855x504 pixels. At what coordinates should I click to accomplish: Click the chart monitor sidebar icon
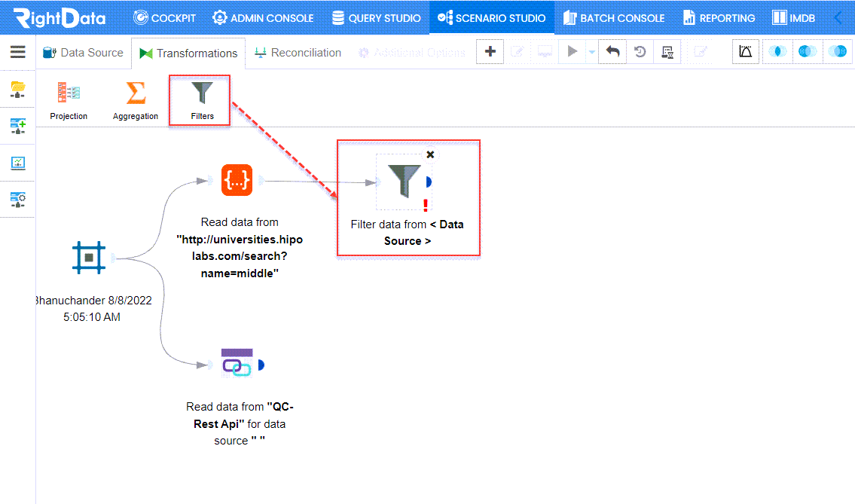click(17, 163)
